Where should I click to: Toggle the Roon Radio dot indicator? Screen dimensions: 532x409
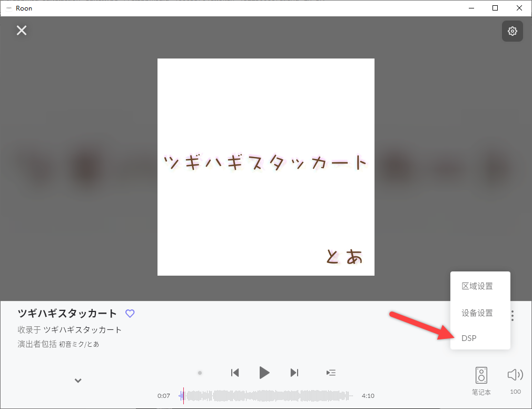[x=200, y=373]
